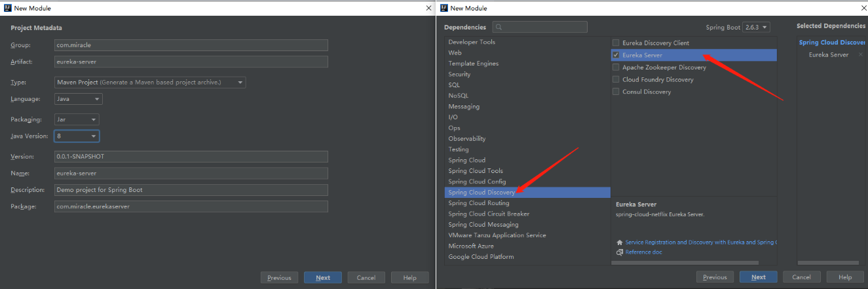Check the Consul Discovery option

(x=616, y=92)
